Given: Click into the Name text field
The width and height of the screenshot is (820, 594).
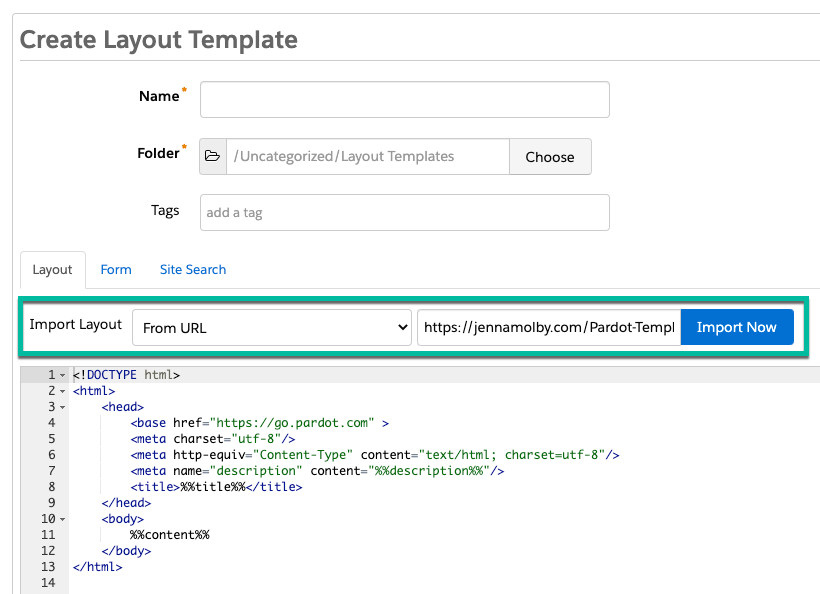Looking at the screenshot, I should point(404,100).
